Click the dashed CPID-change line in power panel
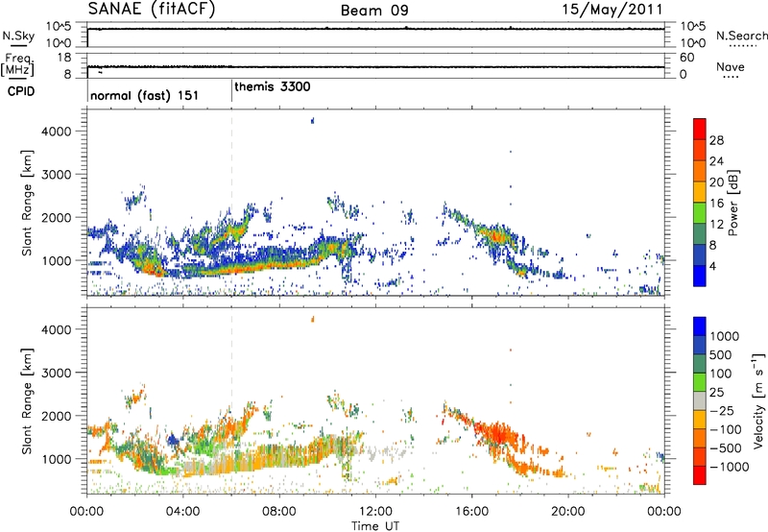Viewport: 768px width, 532px height. tap(231, 203)
